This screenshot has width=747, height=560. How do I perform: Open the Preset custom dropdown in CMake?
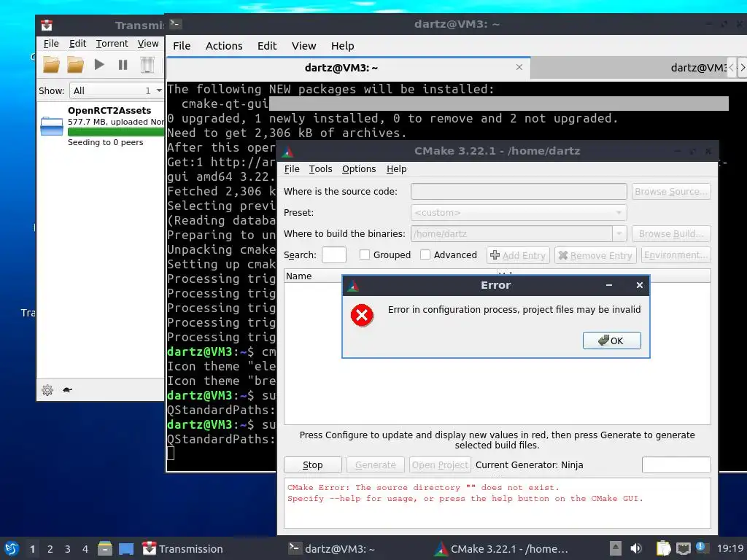point(519,213)
